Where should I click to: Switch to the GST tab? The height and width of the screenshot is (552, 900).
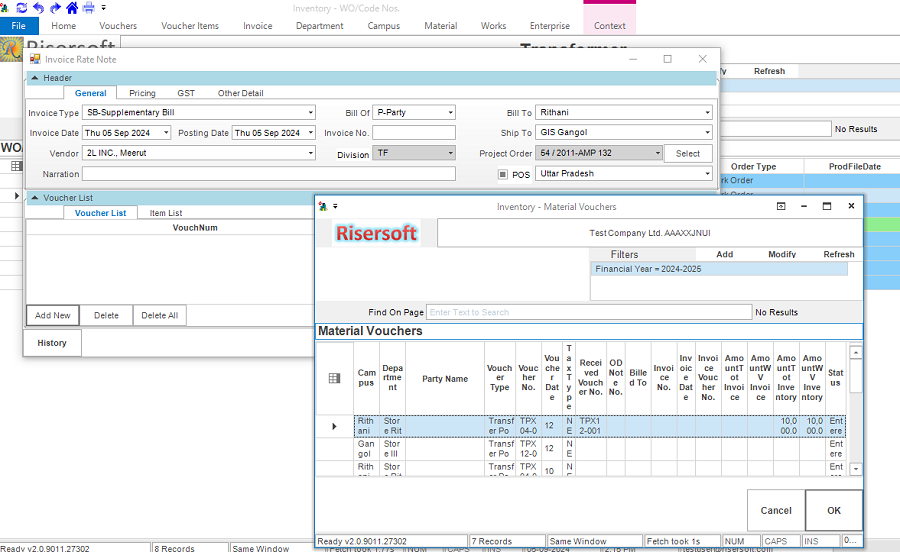pyautogui.click(x=186, y=93)
